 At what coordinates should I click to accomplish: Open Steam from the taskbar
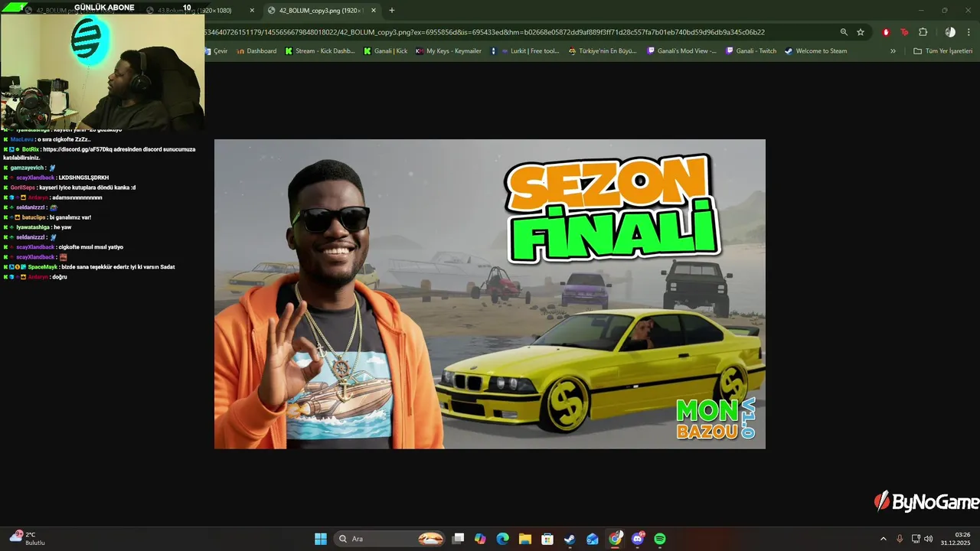[570, 539]
